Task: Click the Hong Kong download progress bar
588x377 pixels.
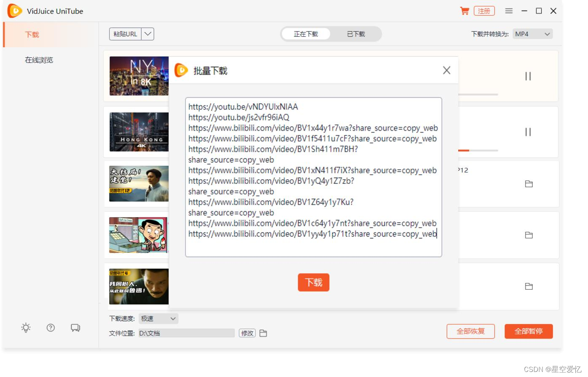Action: (x=478, y=150)
